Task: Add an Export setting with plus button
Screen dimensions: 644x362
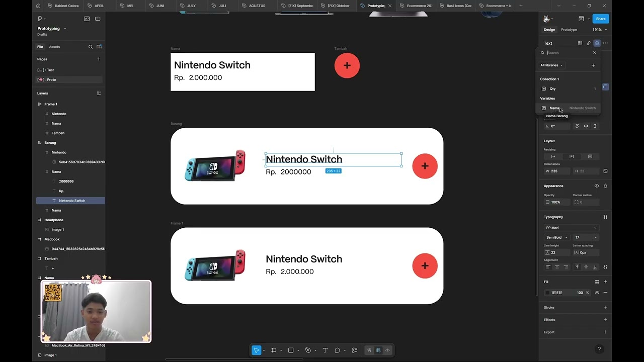Action: pyautogui.click(x=605, y=332)
